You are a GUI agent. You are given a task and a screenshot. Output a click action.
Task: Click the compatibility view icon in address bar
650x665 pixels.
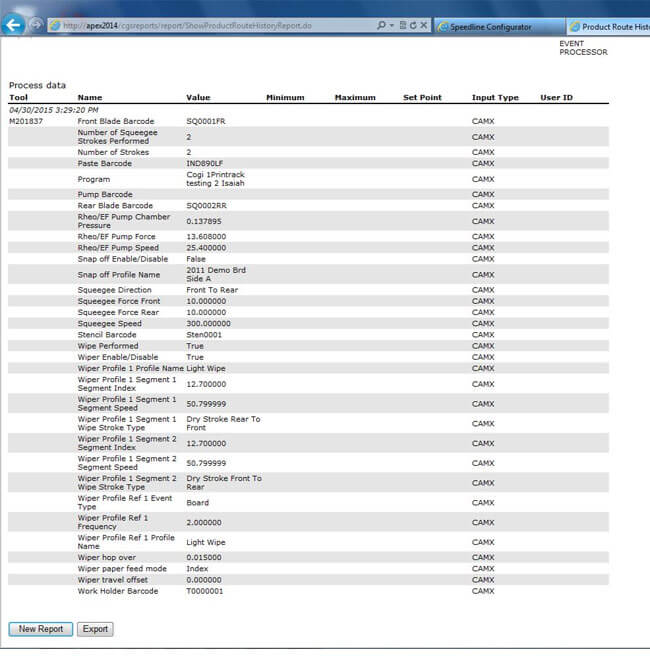[401, 26]
